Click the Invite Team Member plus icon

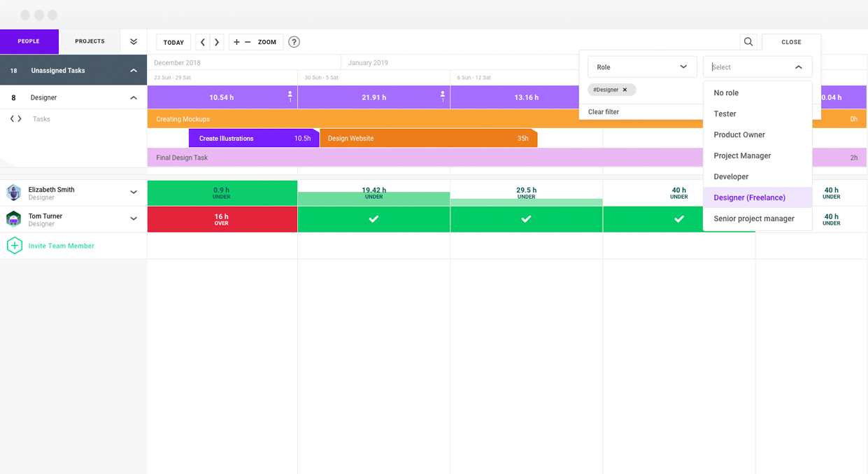point(14,246)
